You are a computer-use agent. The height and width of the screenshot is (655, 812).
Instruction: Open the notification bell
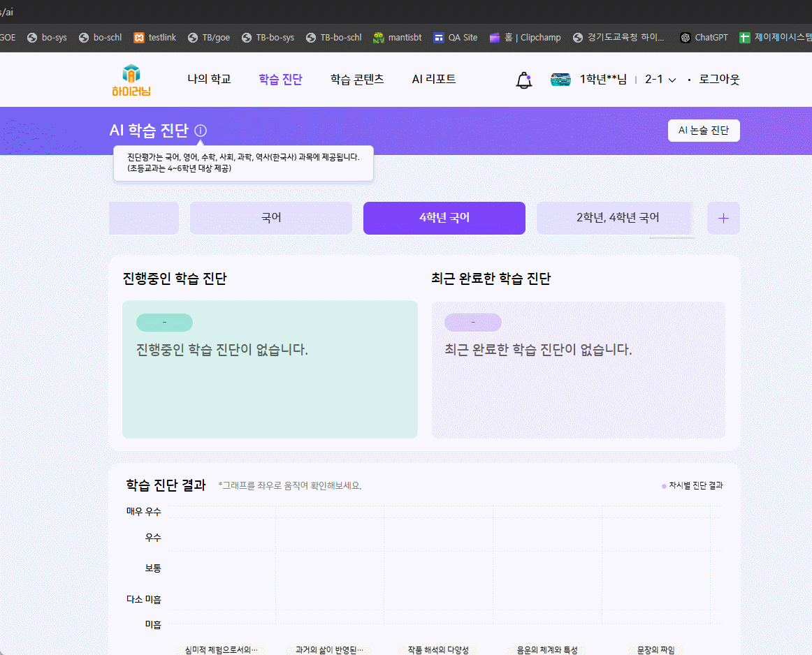pos(523,80)
